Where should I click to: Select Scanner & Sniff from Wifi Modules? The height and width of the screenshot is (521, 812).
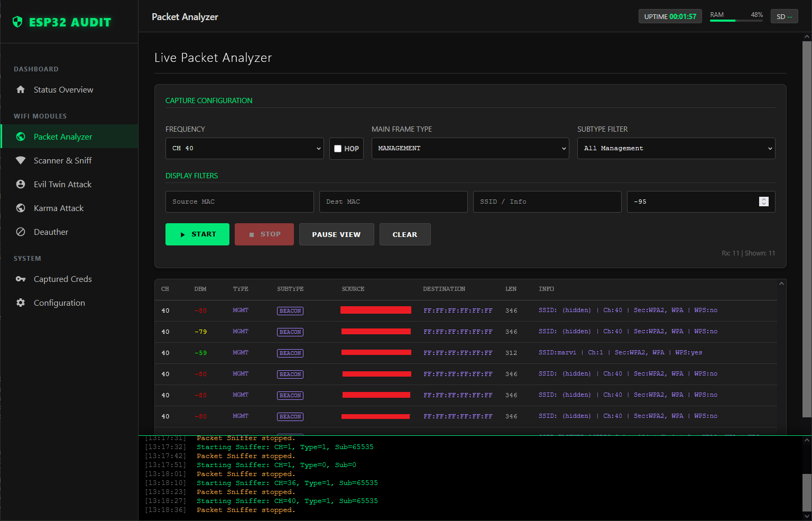click(x=62, y=160)
